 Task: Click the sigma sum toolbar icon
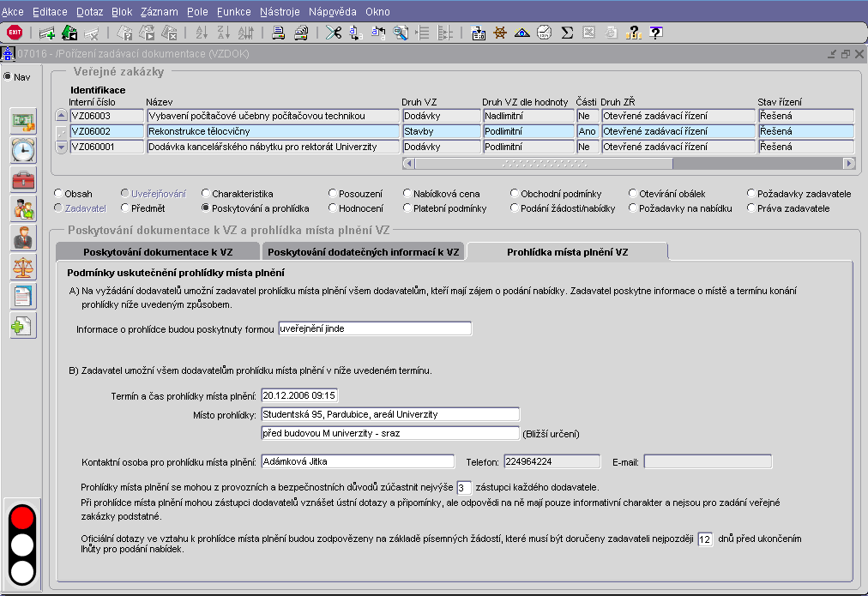coord(566,33)
